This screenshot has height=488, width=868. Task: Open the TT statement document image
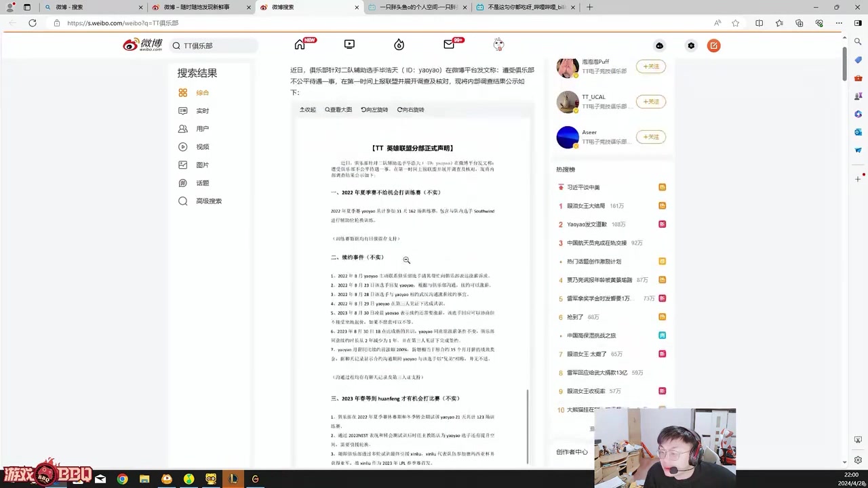(412, 291)
